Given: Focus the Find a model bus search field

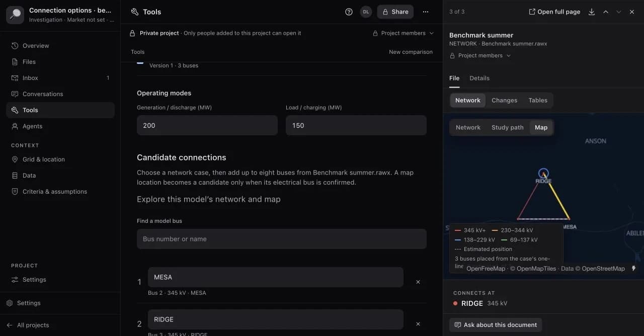Looking at the screenshot, I should (282, 239).
